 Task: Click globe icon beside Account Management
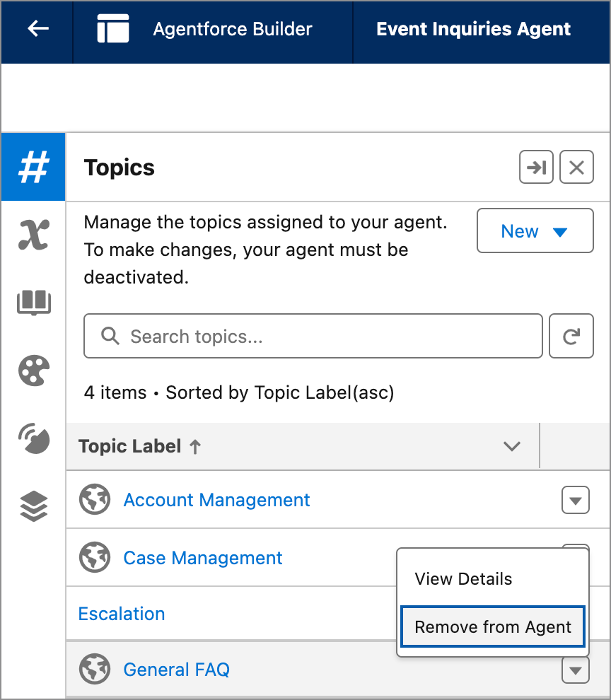point(95,499)
